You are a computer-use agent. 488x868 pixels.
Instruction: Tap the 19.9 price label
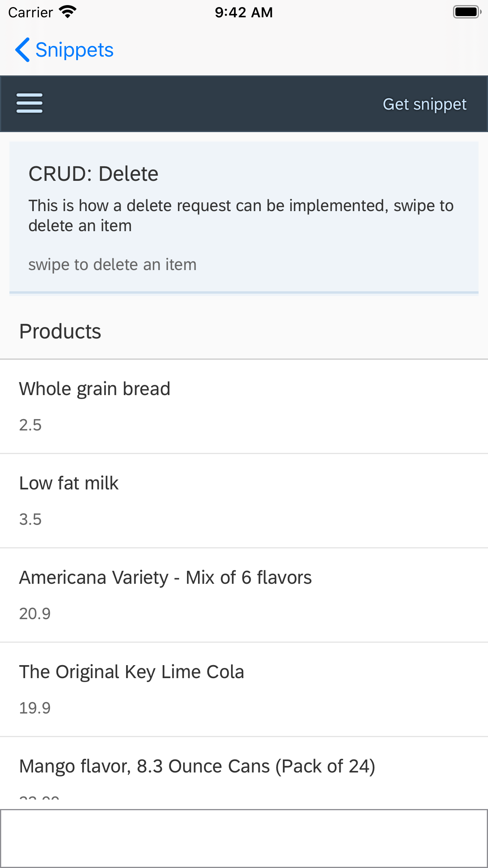pos(35,708)
